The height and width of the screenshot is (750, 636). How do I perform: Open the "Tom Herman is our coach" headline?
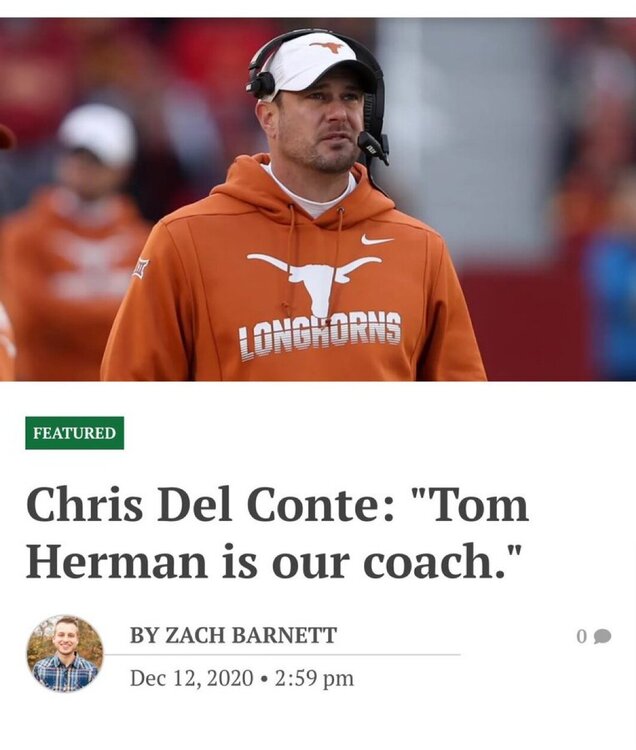pyautogui.click(x=277, y=532)
